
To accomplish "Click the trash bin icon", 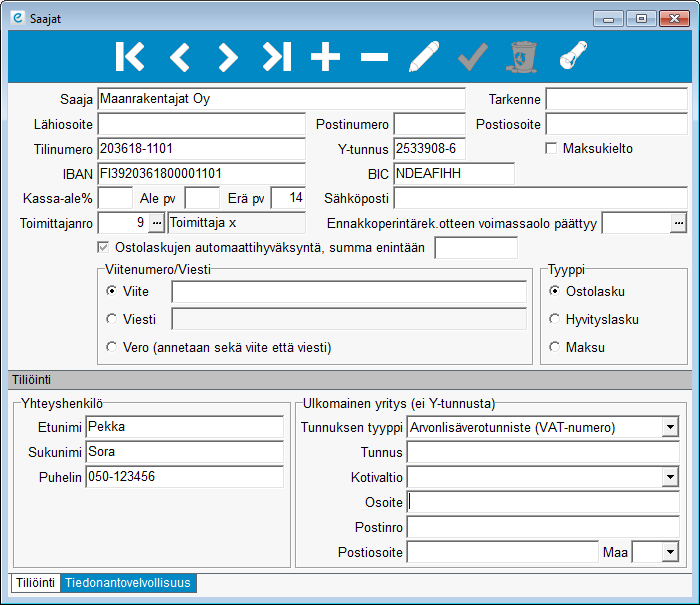I will coord(521,57).
